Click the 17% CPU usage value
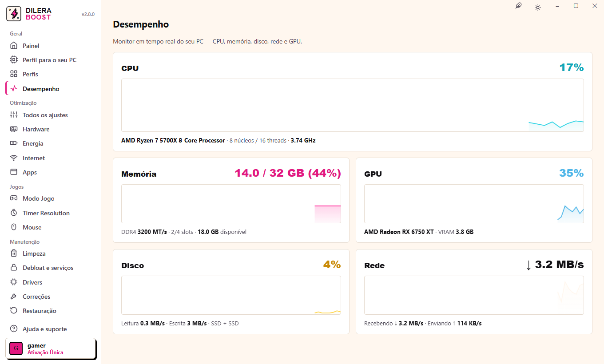This screenshot has width=604, height=364. click(x=572, y=67)
